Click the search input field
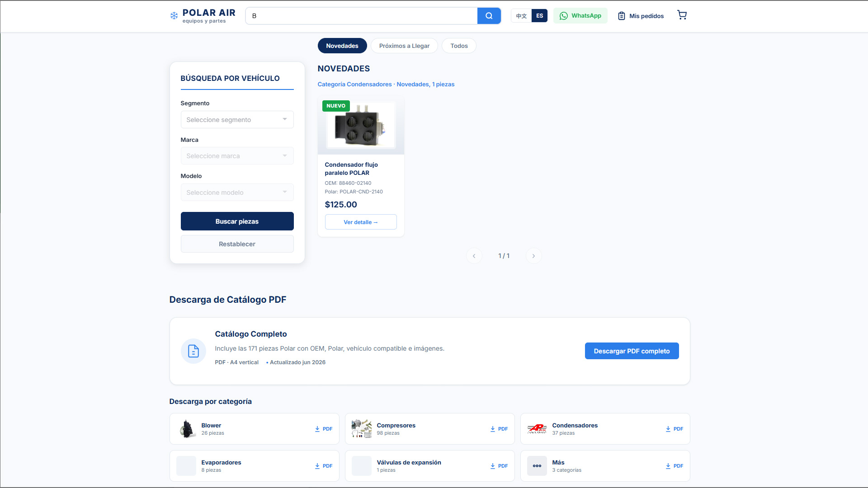Viewport: 868px width, 488px height. [x=361, y=16]
